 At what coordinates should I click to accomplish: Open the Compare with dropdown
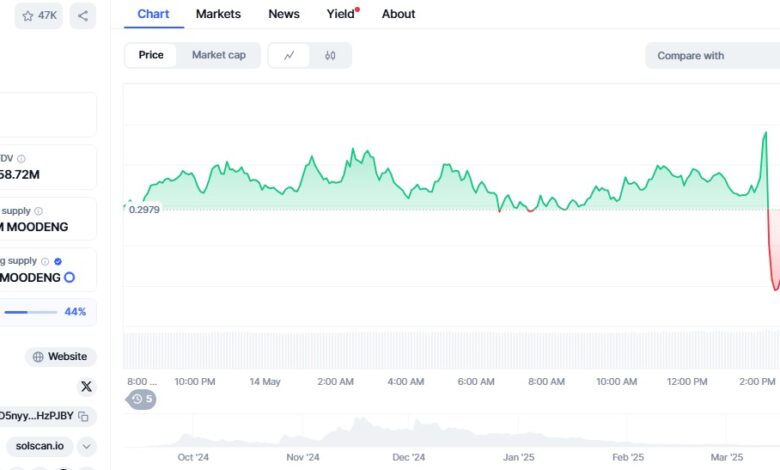(x=712, y=56)
